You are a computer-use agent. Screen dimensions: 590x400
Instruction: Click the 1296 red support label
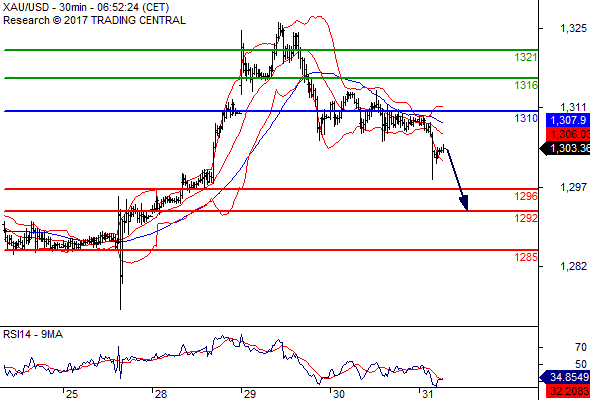tap(526, 196)
